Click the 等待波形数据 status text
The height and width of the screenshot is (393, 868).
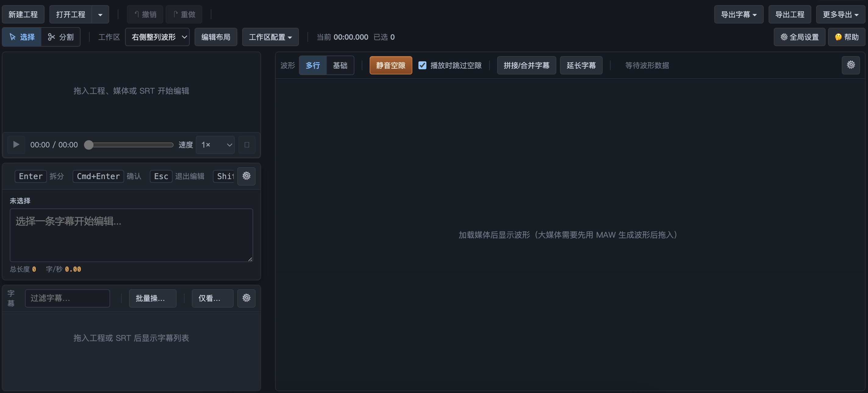click(647, 65)
